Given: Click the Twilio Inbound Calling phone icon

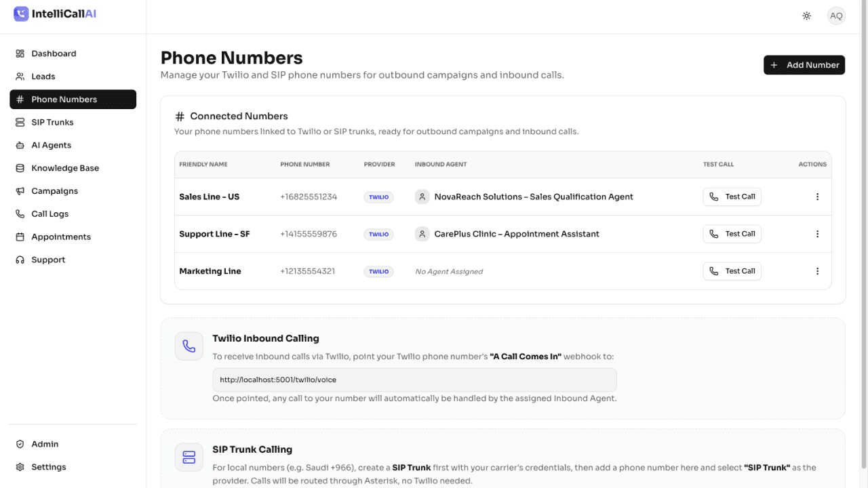Looking at the screenshot, I should tap(189, 346).
